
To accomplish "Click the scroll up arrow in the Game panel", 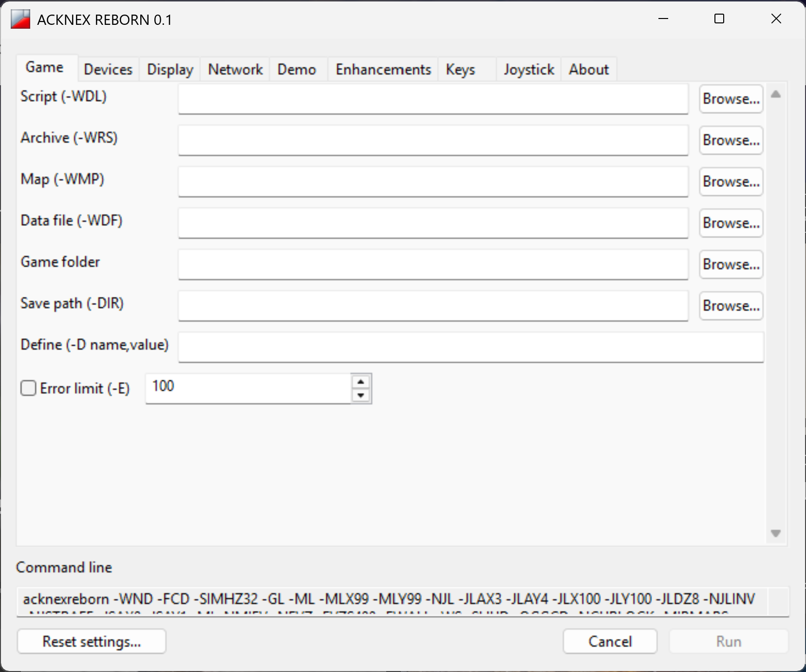I will (776, 94).
